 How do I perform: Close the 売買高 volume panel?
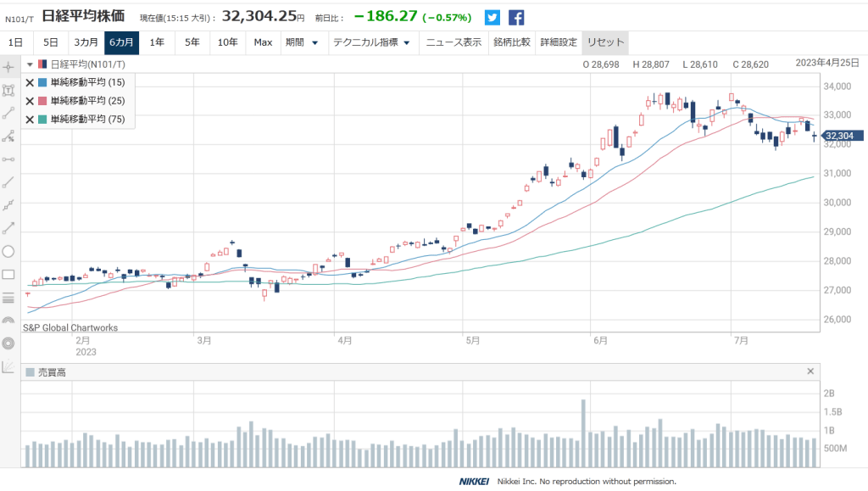[x=810, y=371]
